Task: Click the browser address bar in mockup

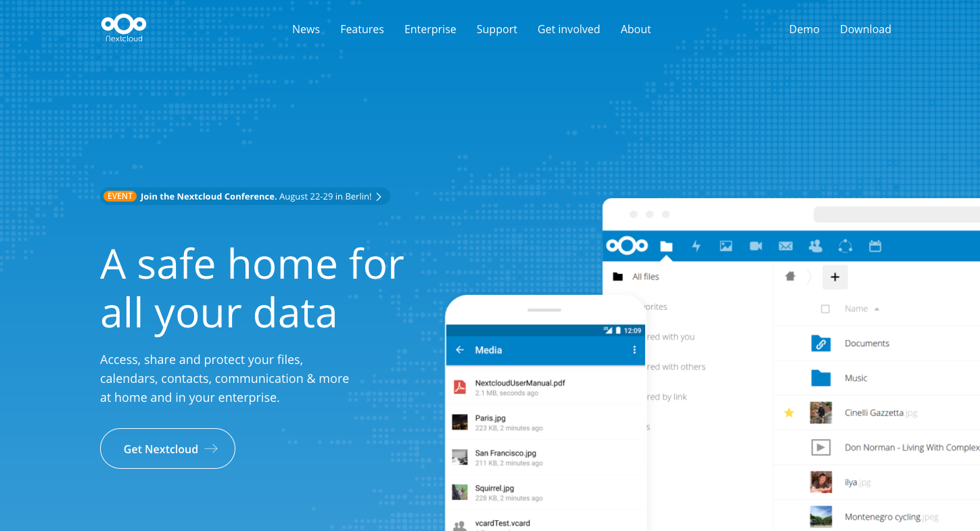Action: tap(896, 214)
